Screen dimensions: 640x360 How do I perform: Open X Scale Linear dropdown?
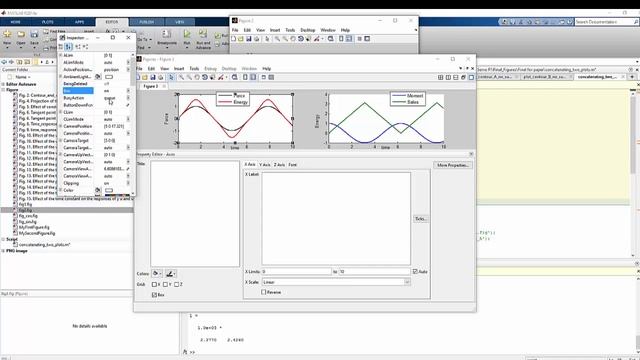coord(407,282)
